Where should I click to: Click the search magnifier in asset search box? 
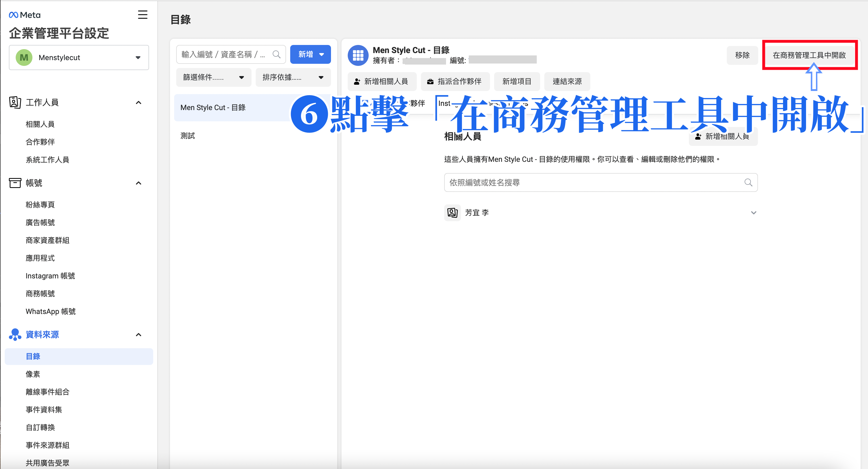[x=276, y=54]
